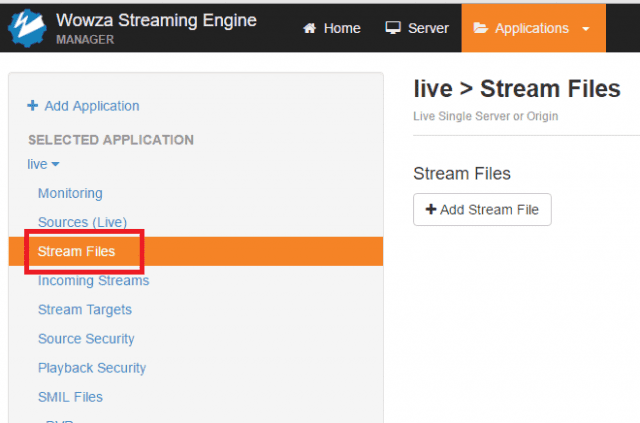This screenshot has height=423, width=640.
Task: Open the Server tab
Action: click(417, 28)
